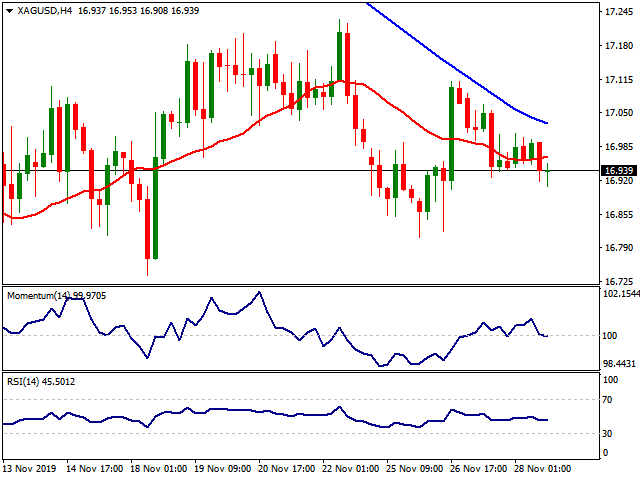Click the XAGUSD,H4 chart title text
Image resolution: width=640 pixels, height=480 pixels.
pos(45,11)
